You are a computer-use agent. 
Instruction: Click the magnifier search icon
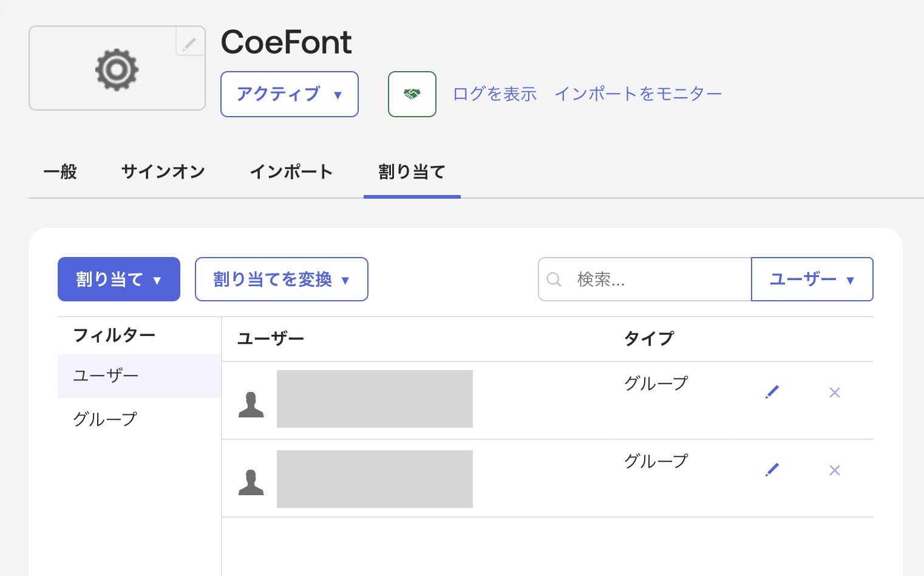(554, 279)
